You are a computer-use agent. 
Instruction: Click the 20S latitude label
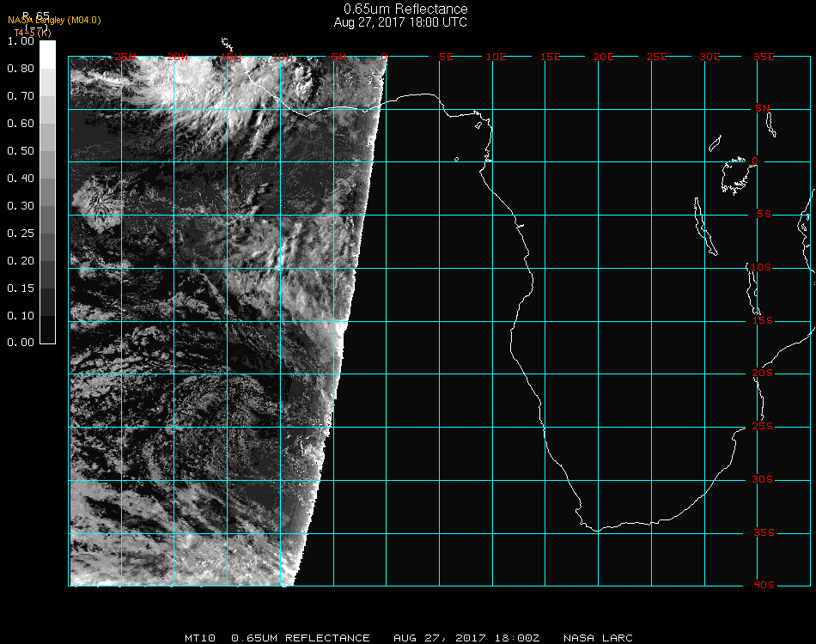coord(763,374)
